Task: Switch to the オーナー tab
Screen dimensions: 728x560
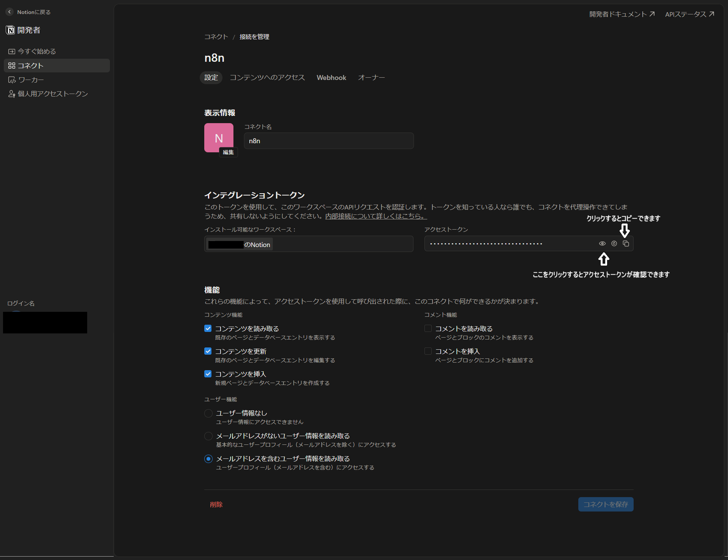Action: [371, 77]
